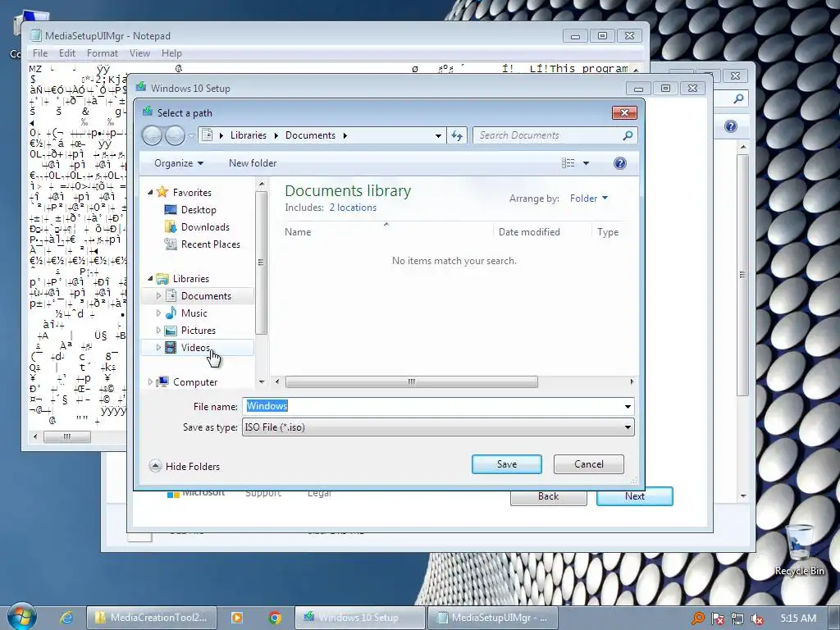The image size is (840, 630).
Task: Open the Format menu in Notepad
Action: tap(103, 53)
